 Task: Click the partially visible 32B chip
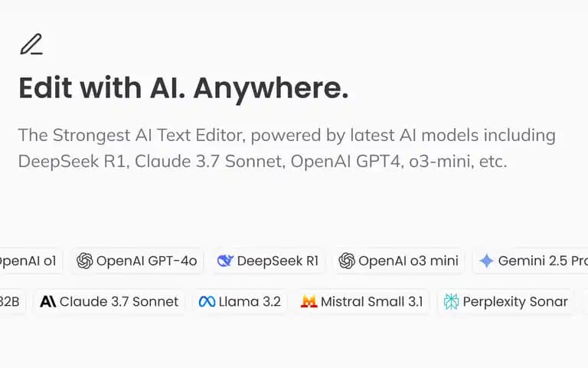pos(13,301)
